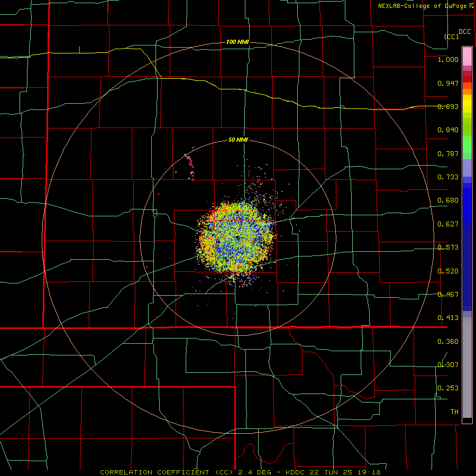Click the 50 NMI range ring label
This screenshot has width=476, height=476.
click(x=238, y=140)
